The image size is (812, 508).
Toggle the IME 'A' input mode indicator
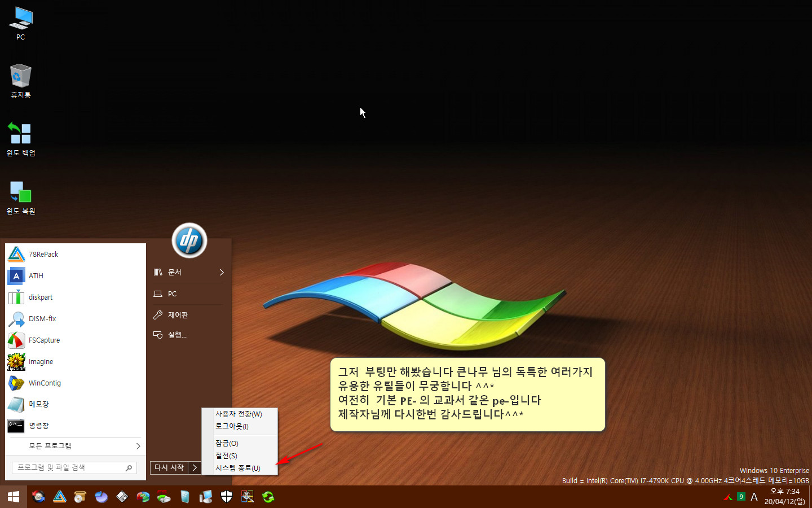754,497
